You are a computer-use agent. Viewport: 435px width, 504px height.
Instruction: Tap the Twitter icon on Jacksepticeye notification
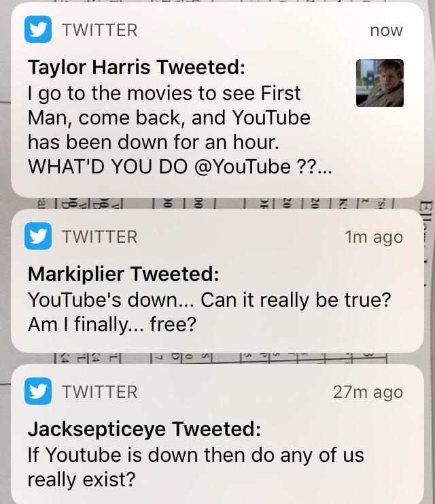click(x=38, y=392)
